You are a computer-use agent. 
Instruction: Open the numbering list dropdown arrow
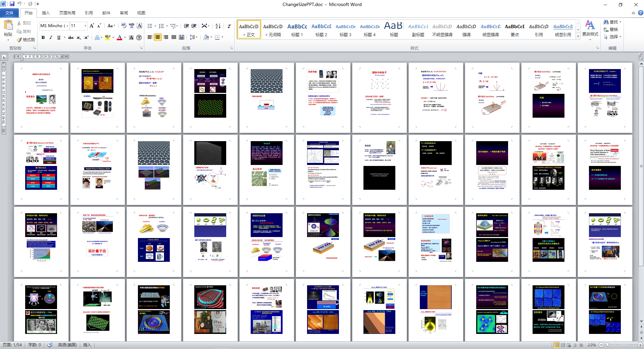167,26
